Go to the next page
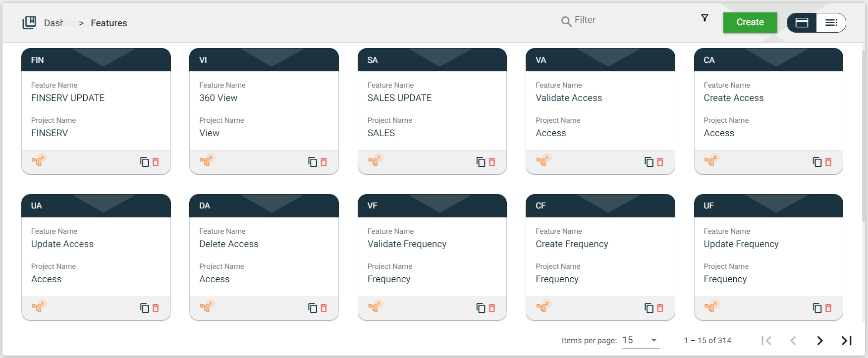This screenshot has width=868, height=358. [x=820, y=341]
